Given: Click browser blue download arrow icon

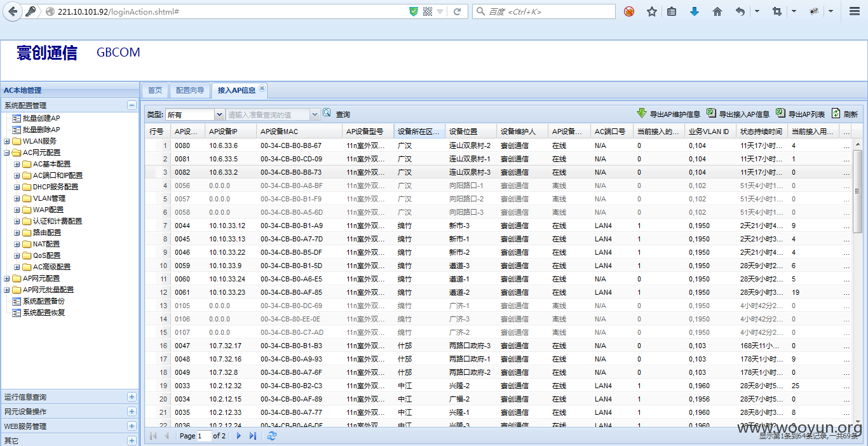Looking at the screenshot, I should click(x=695, y=11).
